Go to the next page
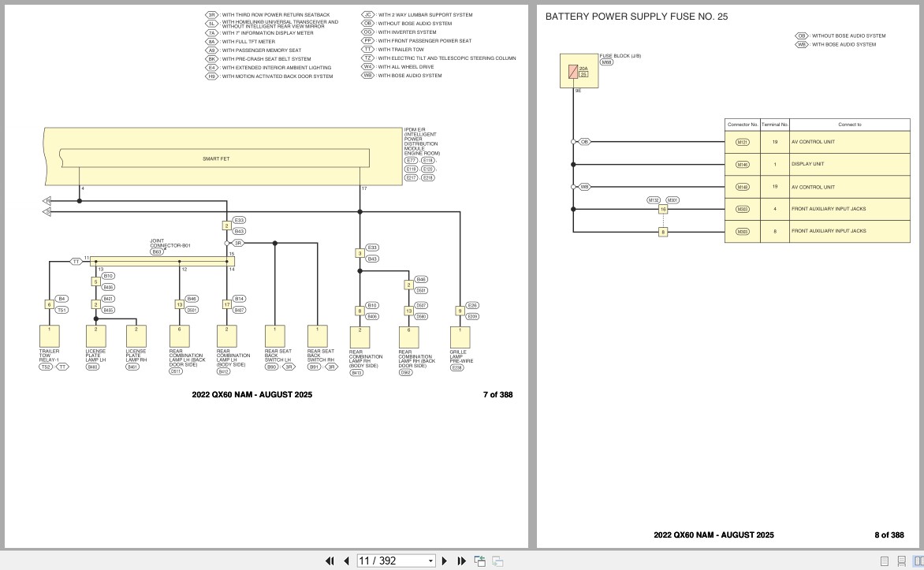This screenshot has width=924, height=570. 445,561
